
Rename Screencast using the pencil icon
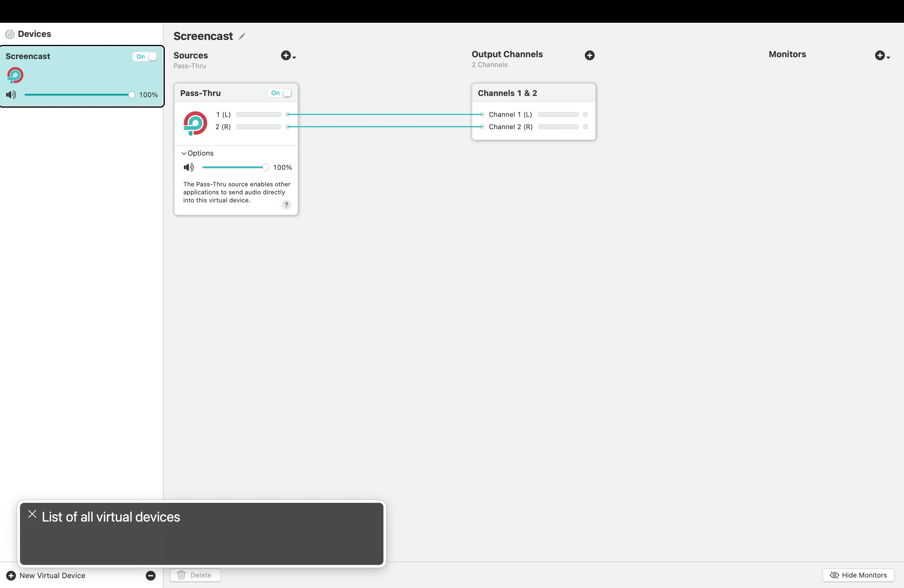(242, 36)
